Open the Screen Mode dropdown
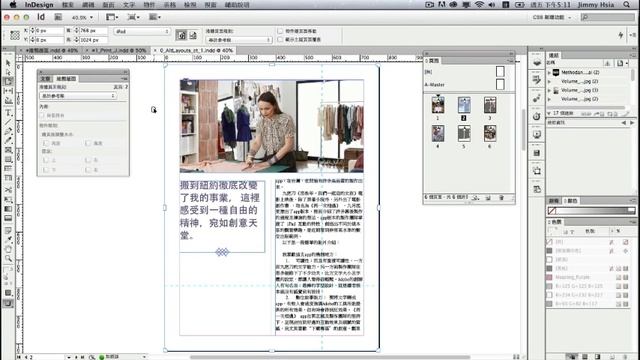Image resolution: width=640 pixels, height=360 pixels. pos(133,17)
